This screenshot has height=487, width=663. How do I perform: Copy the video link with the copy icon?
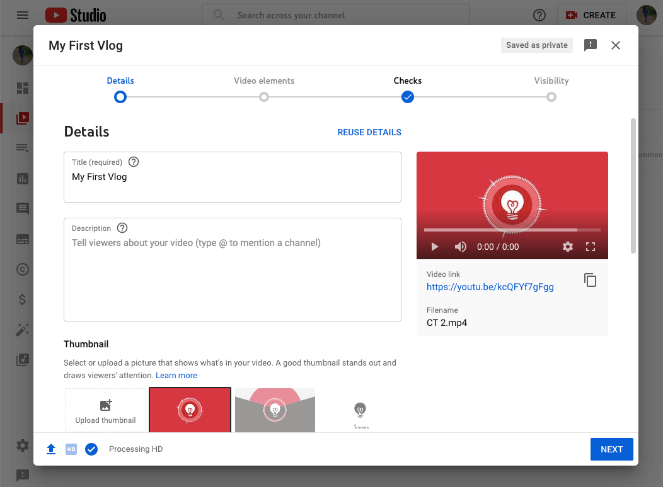(x=590, y=280)
